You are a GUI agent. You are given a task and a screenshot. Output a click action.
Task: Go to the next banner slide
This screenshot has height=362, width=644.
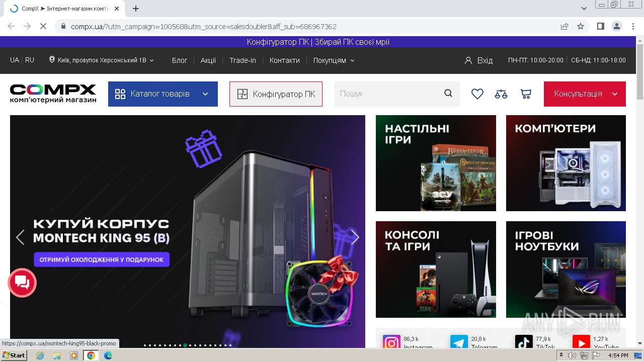355,237
